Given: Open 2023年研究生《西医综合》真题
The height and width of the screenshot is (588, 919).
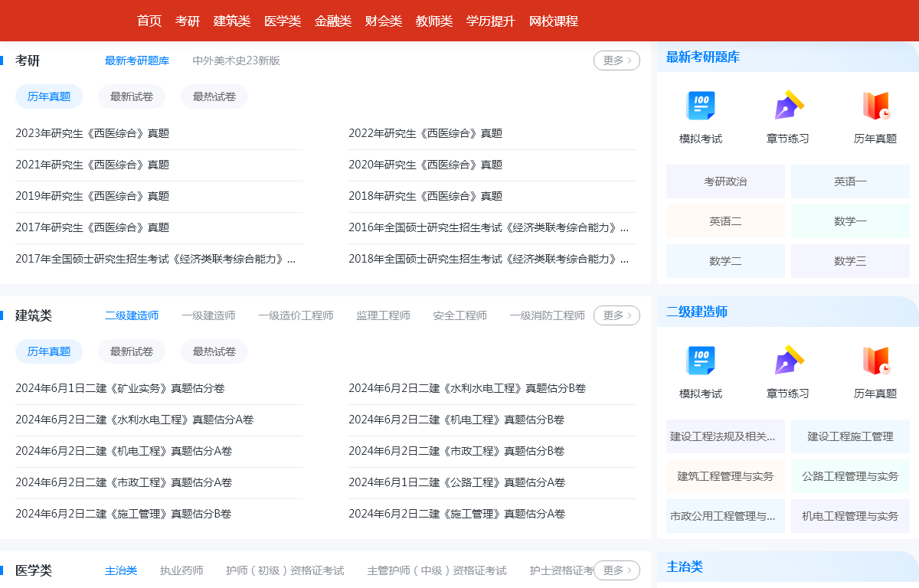Looking at the screenshot, I should coord(92,133).
